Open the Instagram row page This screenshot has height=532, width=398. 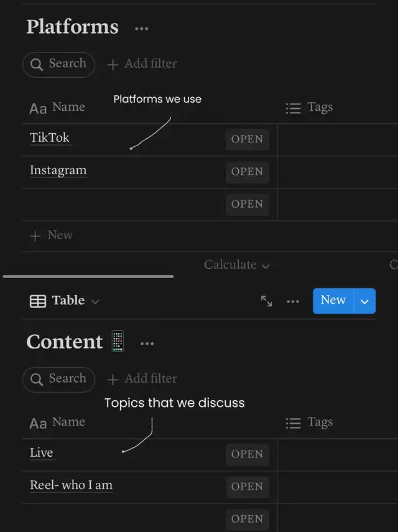click(x=247, y=172)
